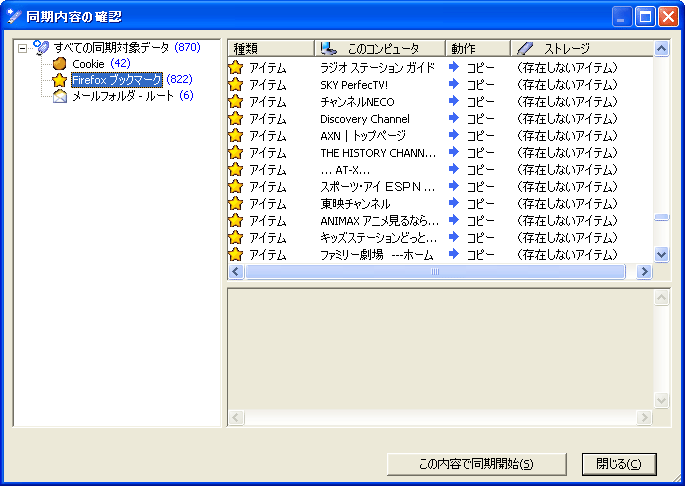Click copy arrow icon in Discovery Channel row

454,118
